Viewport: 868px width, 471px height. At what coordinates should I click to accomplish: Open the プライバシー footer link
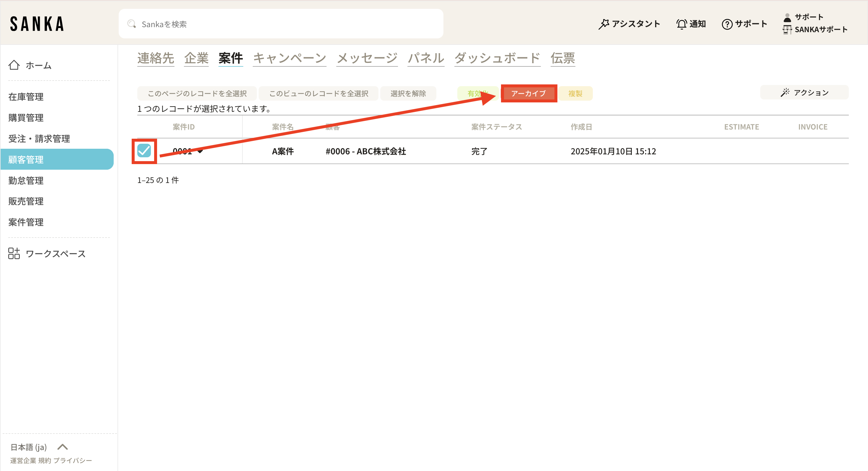pos(72,460)
